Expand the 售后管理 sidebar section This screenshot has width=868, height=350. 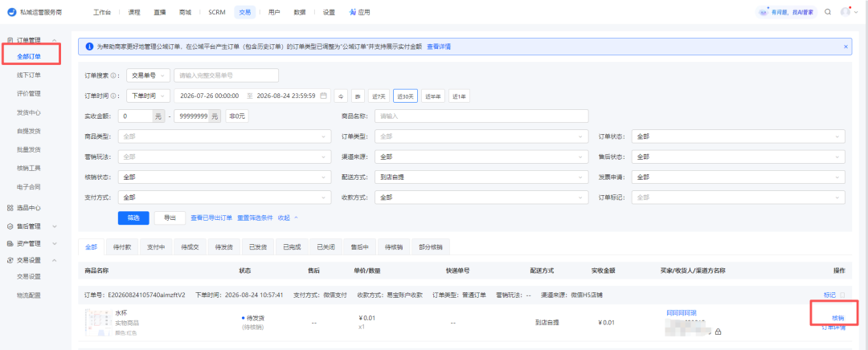[55, 226]
